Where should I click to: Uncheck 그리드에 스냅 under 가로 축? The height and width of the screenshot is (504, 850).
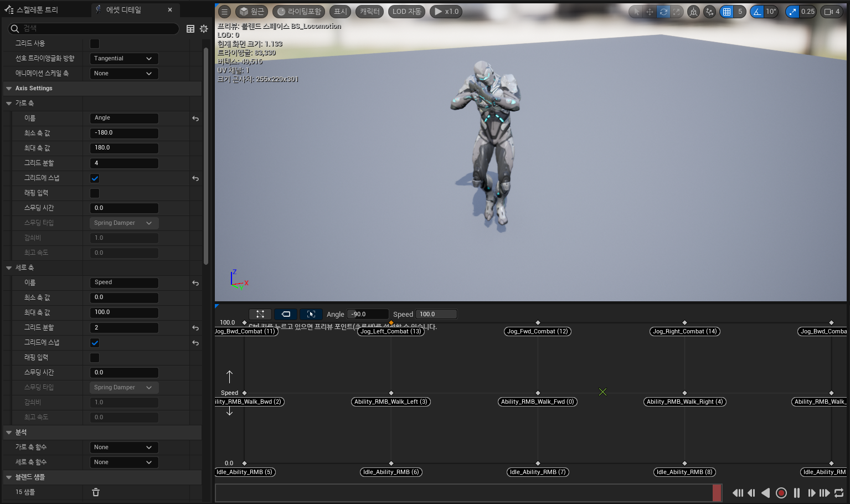(x=95, y=178)
